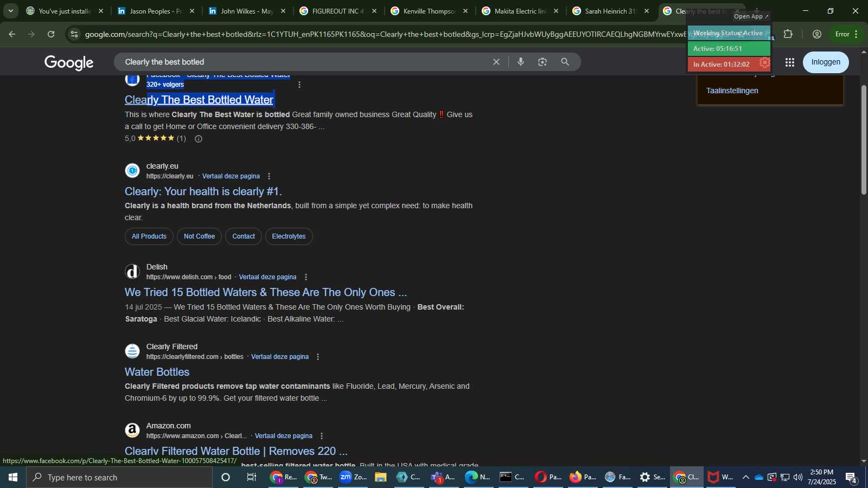Click the page vertical scrollbar thumb
This screenshot has height=488, width=868.
(x=864, y=140)
